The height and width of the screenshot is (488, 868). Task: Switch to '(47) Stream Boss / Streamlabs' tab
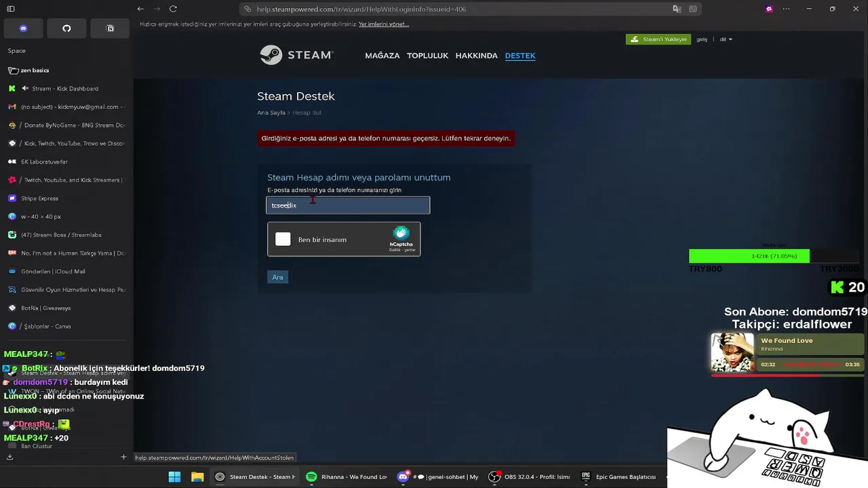coord(66,235)
